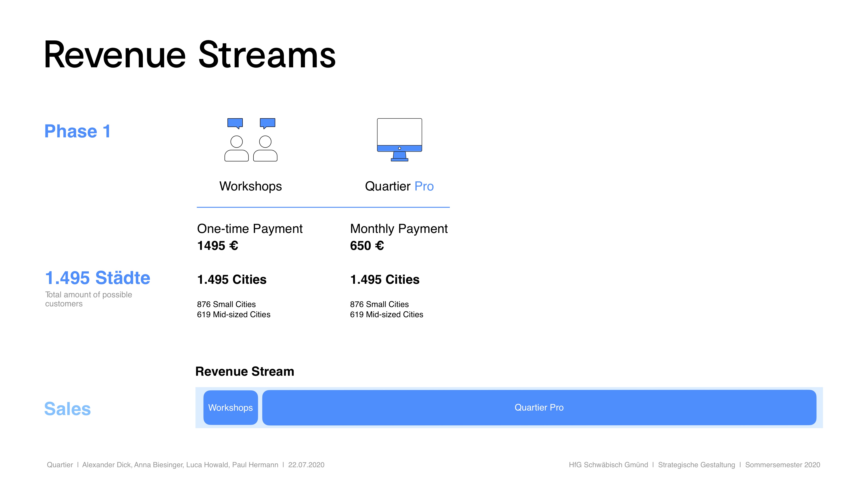Click the Workshops label under the icon
The width and height of the screenshot is (868, 488).
click(250, 186)
